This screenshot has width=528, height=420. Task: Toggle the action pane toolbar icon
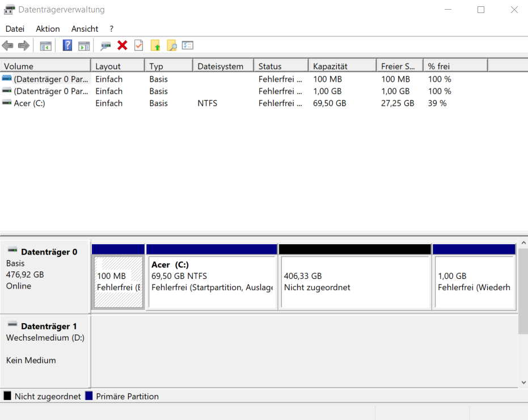click(x=84, y=46)
